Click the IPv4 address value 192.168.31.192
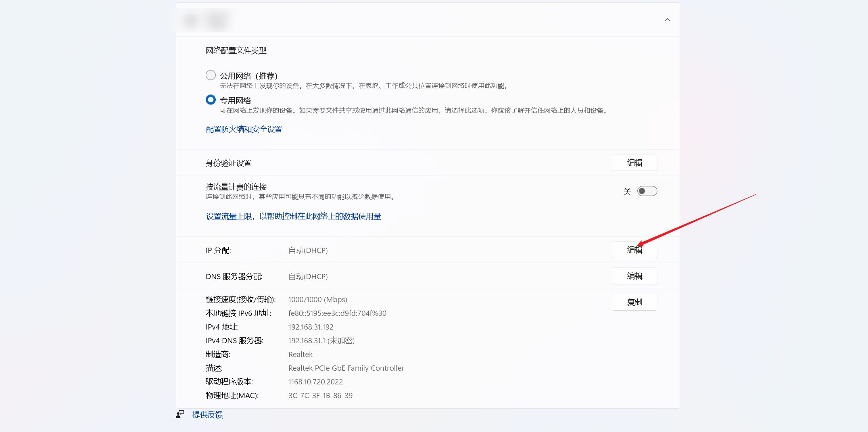 (311, 327)
